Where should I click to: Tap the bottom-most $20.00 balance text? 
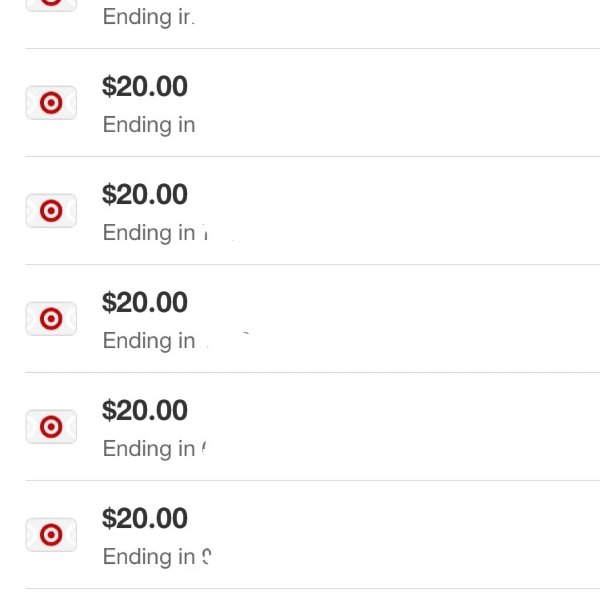(145, 518)
